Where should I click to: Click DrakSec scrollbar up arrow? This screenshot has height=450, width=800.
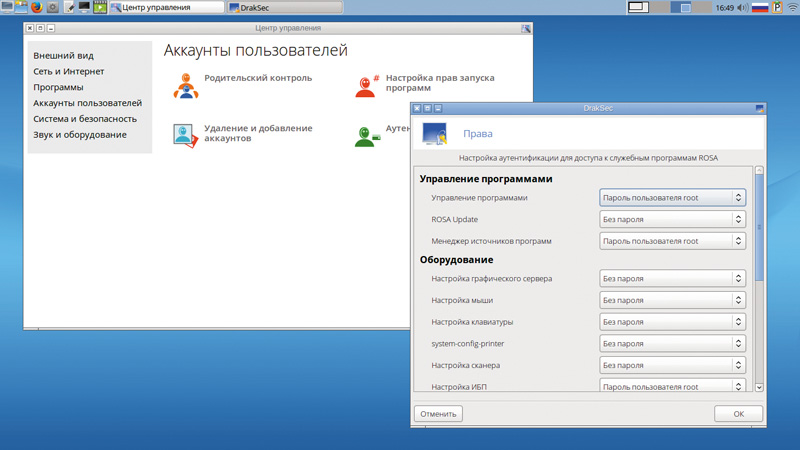click(x=759, y=170)
